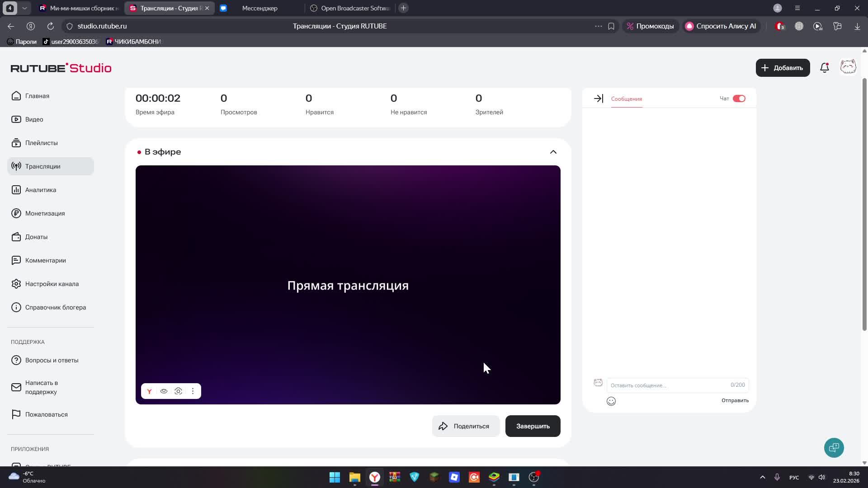Click the notifications bell icon
The image size is (868, 488).
pos(824,68)
